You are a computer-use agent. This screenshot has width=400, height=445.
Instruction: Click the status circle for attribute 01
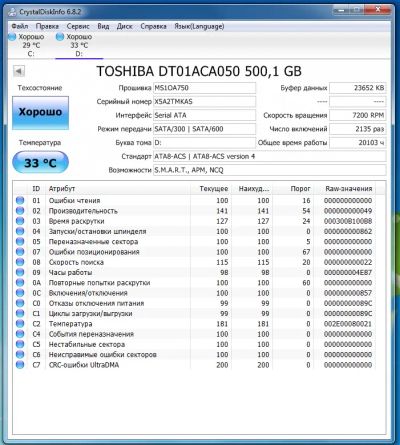coord(20,200)
